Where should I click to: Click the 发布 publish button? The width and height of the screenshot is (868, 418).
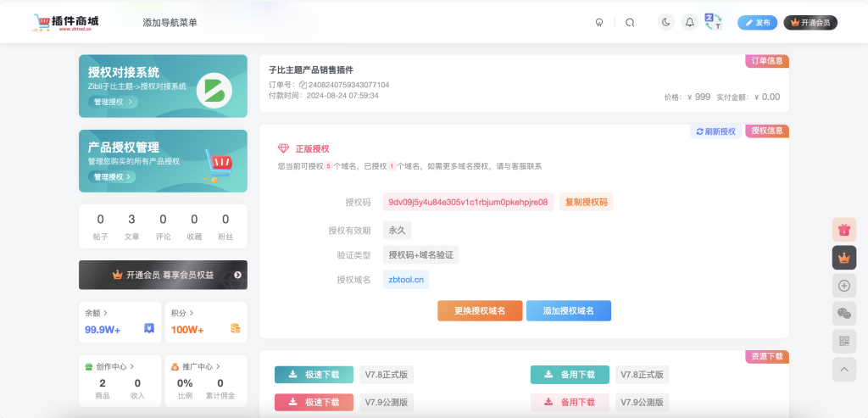pyautogui.click(x=757, y=23)
